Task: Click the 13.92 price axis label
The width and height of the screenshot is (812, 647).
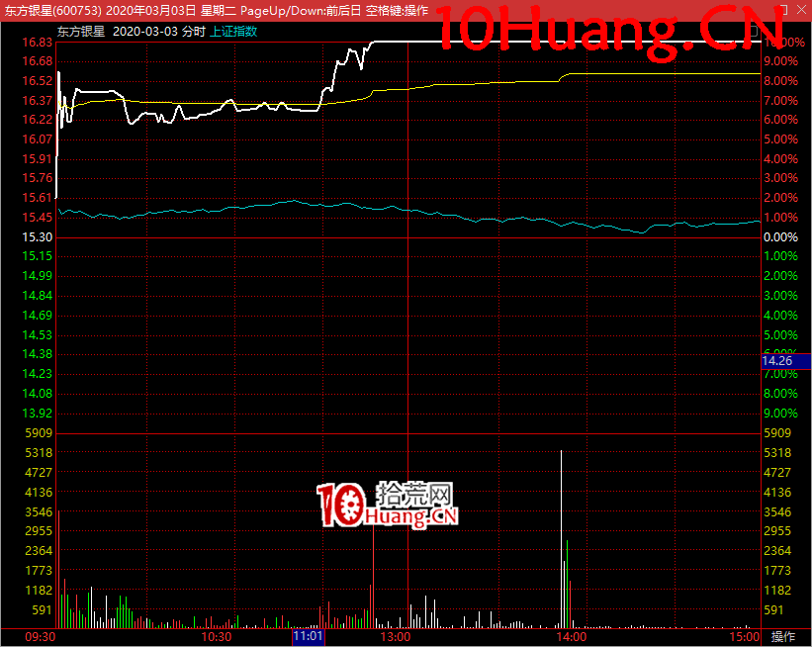Action: point(38,414)
